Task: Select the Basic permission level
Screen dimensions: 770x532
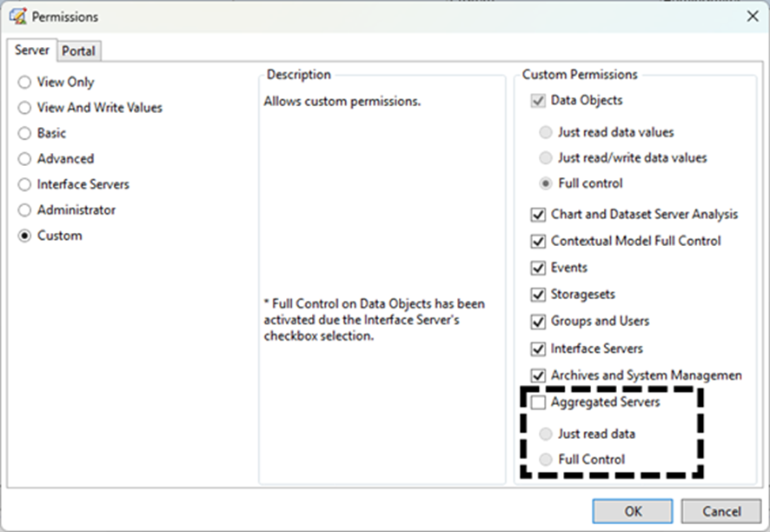Action: [x=24, y=134]
